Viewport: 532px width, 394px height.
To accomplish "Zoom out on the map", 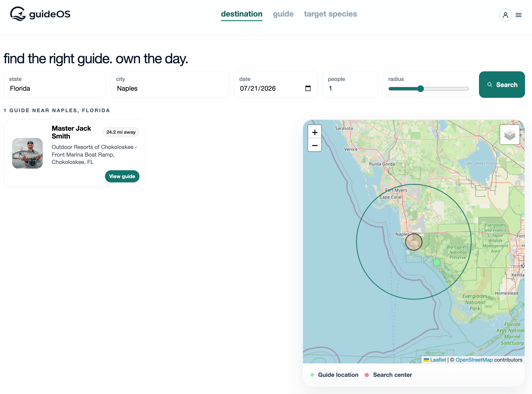I will click(x=315, y=145).
